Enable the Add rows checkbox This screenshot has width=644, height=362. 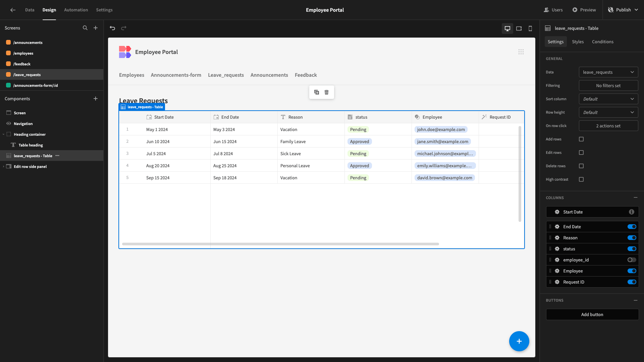pyautogui.click(x=581, y=139)
